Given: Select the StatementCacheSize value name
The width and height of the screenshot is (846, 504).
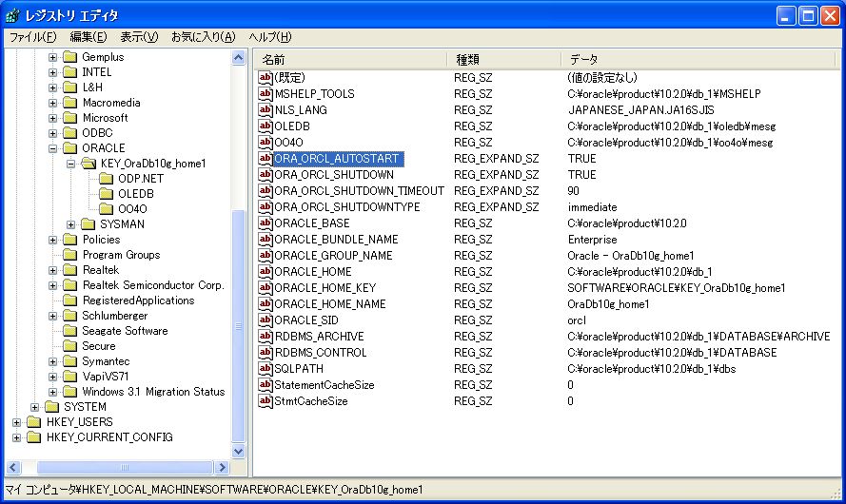Looking at the screenshot, I should tap(324, 385).
